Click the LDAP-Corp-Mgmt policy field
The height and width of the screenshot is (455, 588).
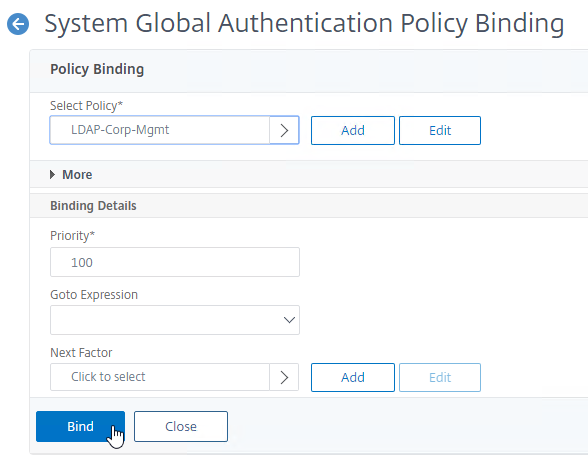[160, 130]
